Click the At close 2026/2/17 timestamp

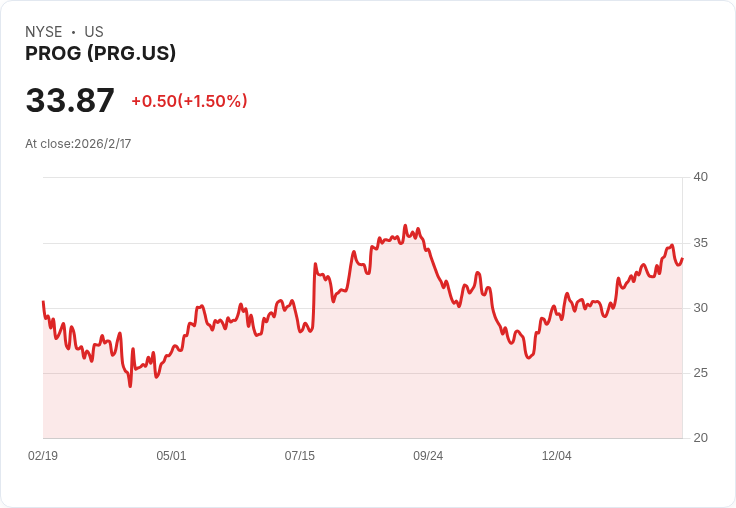[x=78, y=143]
